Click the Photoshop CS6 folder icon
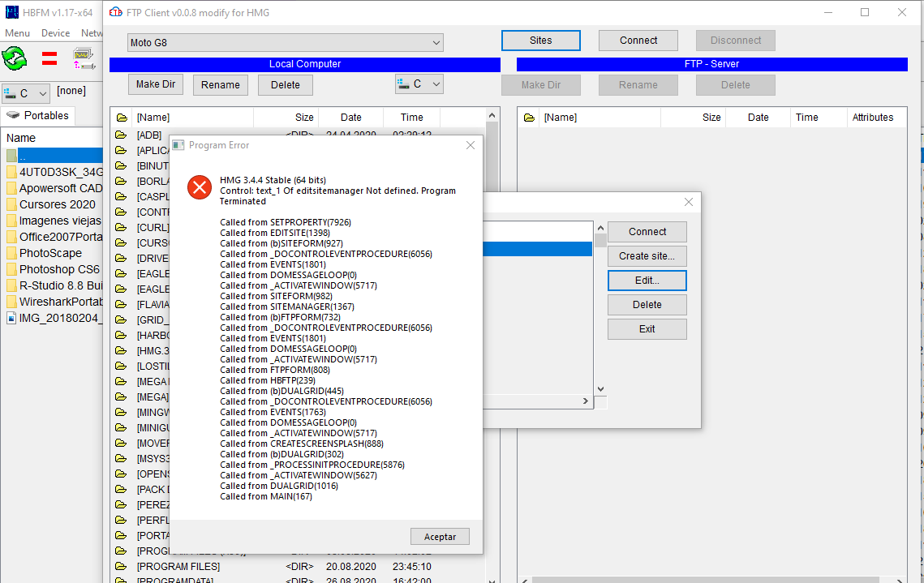924x583 pixels. click(11, 269)
